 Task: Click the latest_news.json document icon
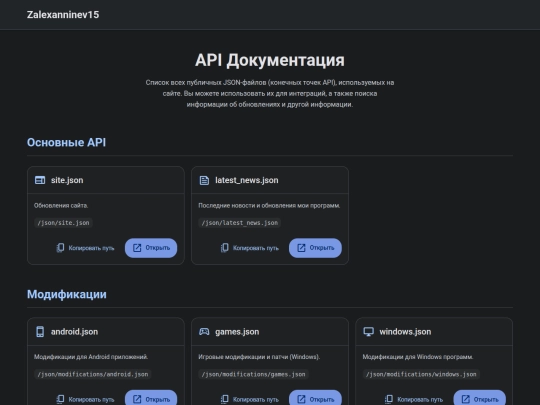click(204, 180)
